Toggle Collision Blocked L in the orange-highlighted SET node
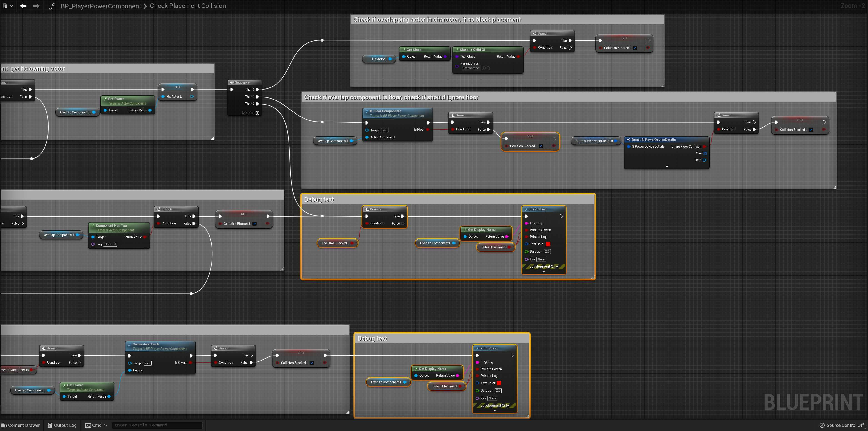Image resolution: width=868 pixels, height=431 pixels. (x=541, y=146)
